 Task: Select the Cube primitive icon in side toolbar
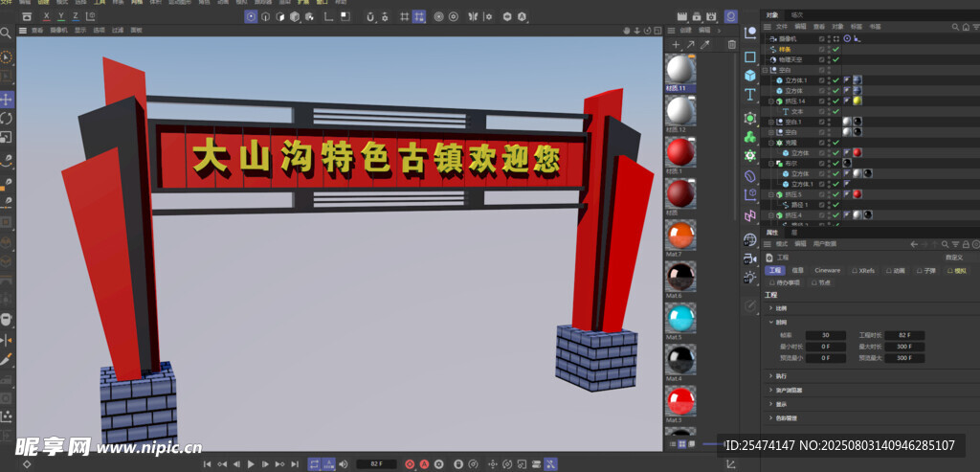tap(750, 76)
